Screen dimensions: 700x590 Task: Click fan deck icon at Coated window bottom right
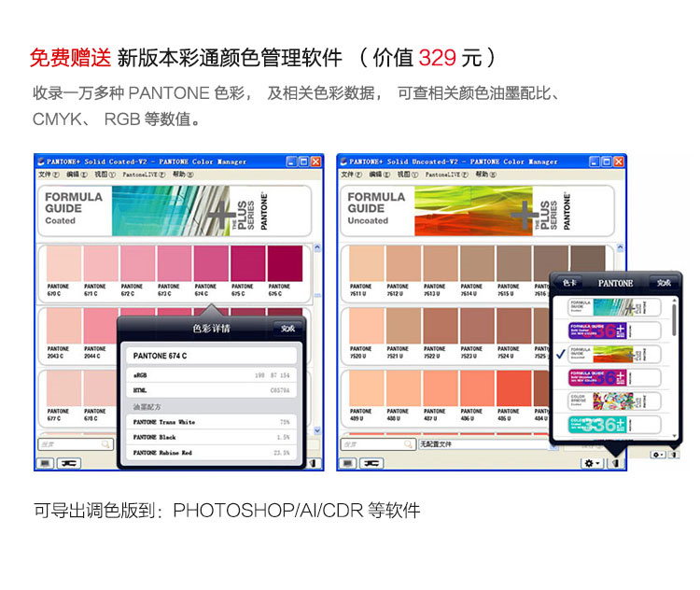point(314,463)
